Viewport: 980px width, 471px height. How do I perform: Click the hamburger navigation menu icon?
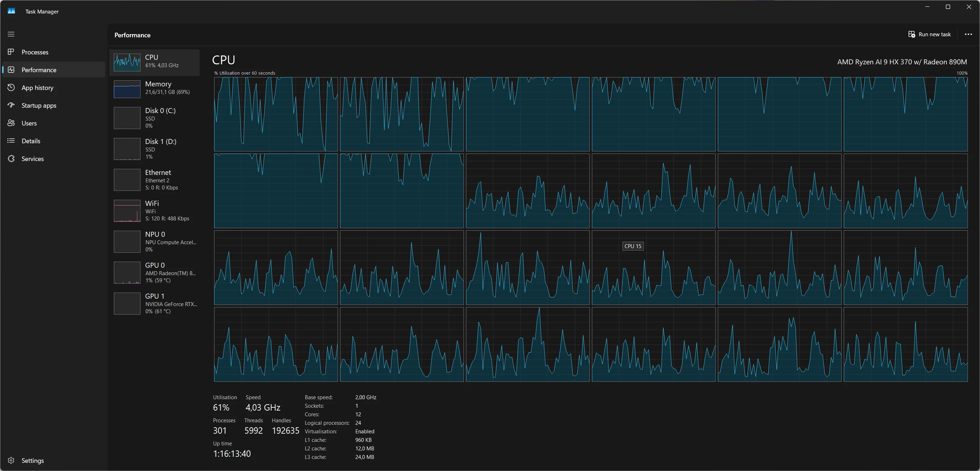(11, 34)
